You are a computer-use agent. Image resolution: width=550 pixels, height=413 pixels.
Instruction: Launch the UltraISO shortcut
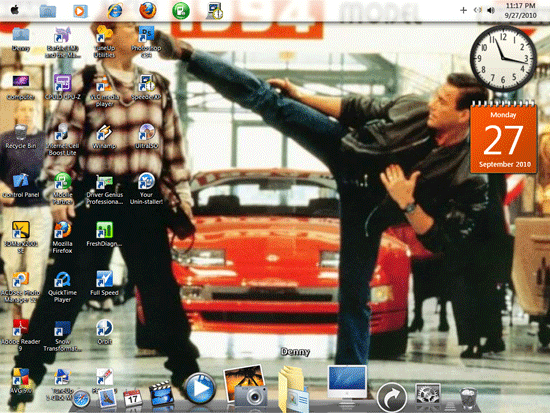coord(146,136)
